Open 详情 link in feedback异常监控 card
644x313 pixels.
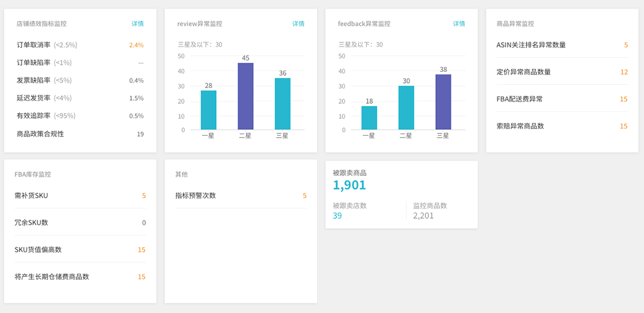(x=459, y=24)
